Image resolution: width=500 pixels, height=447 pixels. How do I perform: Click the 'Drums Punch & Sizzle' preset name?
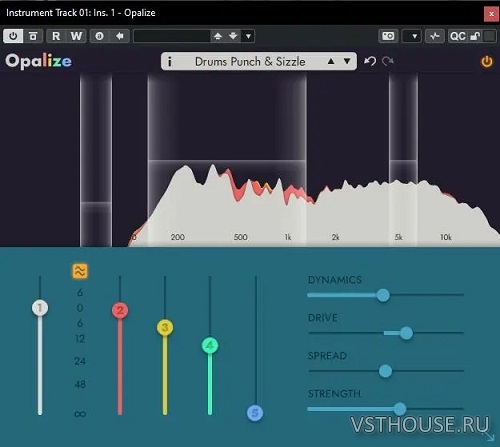tap(250, 61)
